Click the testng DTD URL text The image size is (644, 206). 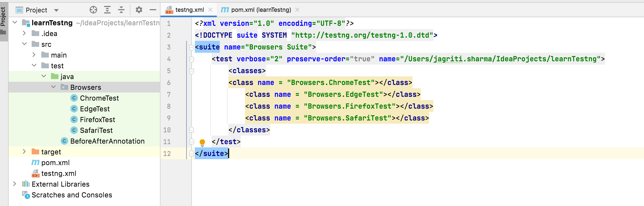pos(362,35)
